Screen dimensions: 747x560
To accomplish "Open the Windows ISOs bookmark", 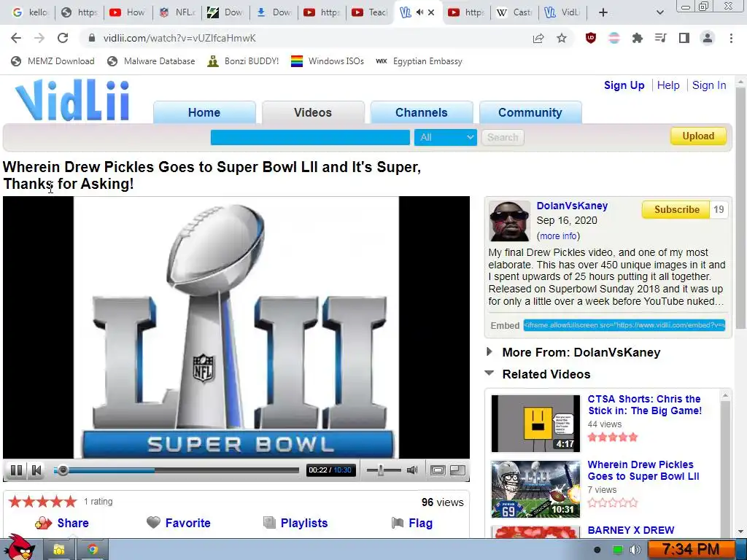I will point(328,61).
